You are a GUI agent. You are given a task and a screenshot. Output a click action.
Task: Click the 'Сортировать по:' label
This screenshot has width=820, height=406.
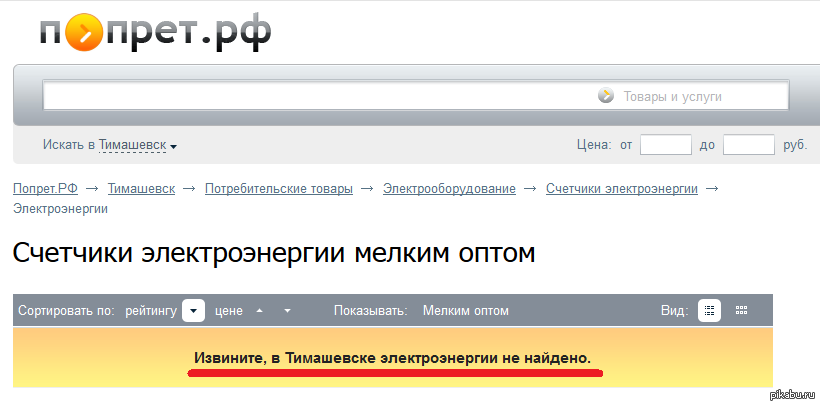pyautogui.click(x=66, y=311)
